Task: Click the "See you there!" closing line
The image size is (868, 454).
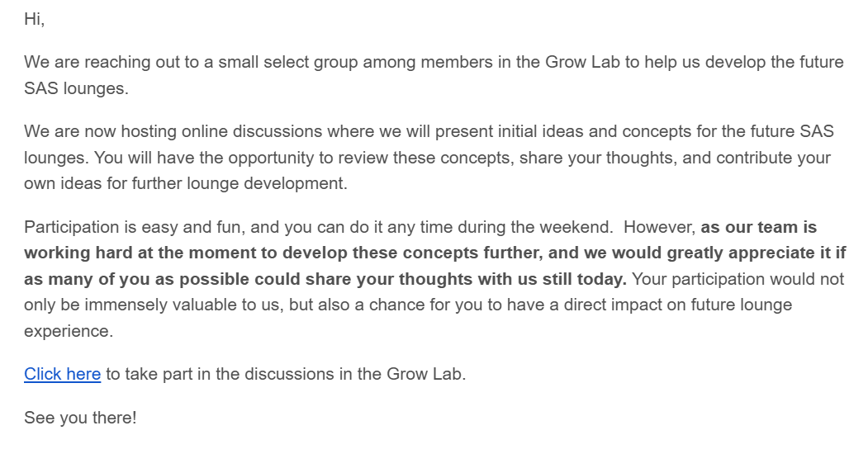Action: coord(80,418)
